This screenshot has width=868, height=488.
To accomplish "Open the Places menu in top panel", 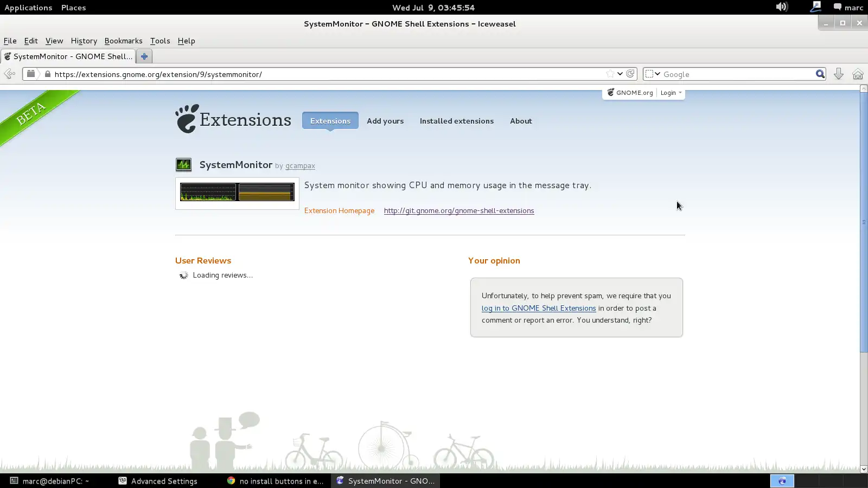I will (73, 8).
